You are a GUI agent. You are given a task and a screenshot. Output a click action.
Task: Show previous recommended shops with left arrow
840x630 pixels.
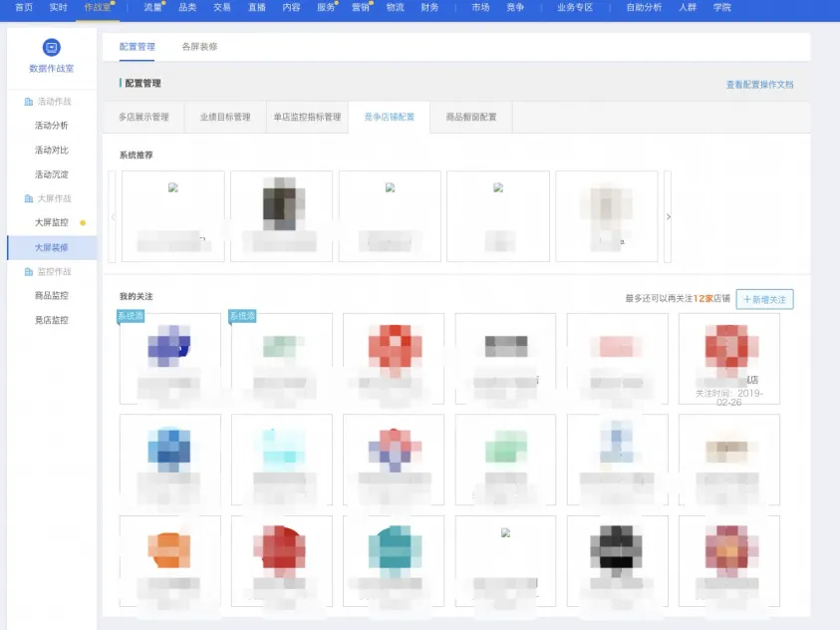113,217
